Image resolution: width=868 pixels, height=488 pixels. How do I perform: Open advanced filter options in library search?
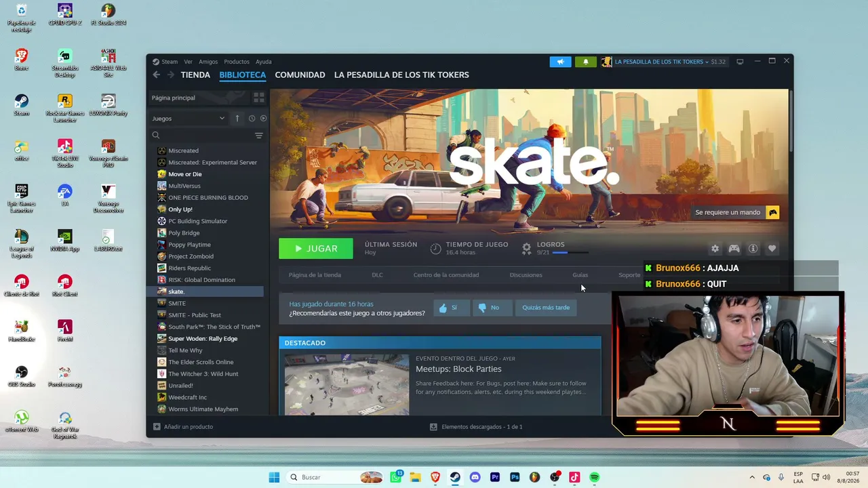coord(258,136)
